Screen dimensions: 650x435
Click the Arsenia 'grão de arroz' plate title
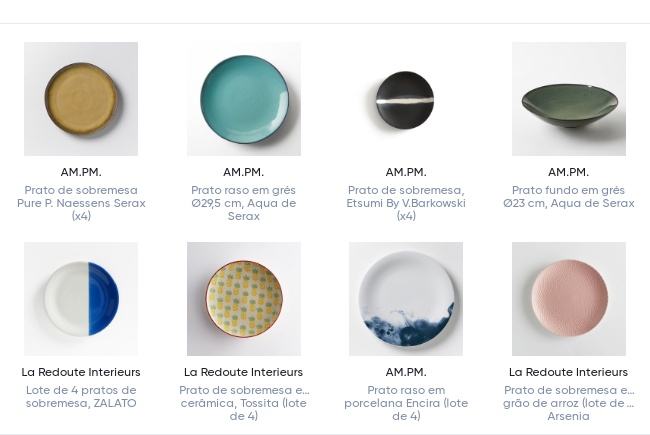(x=568, y=403)
